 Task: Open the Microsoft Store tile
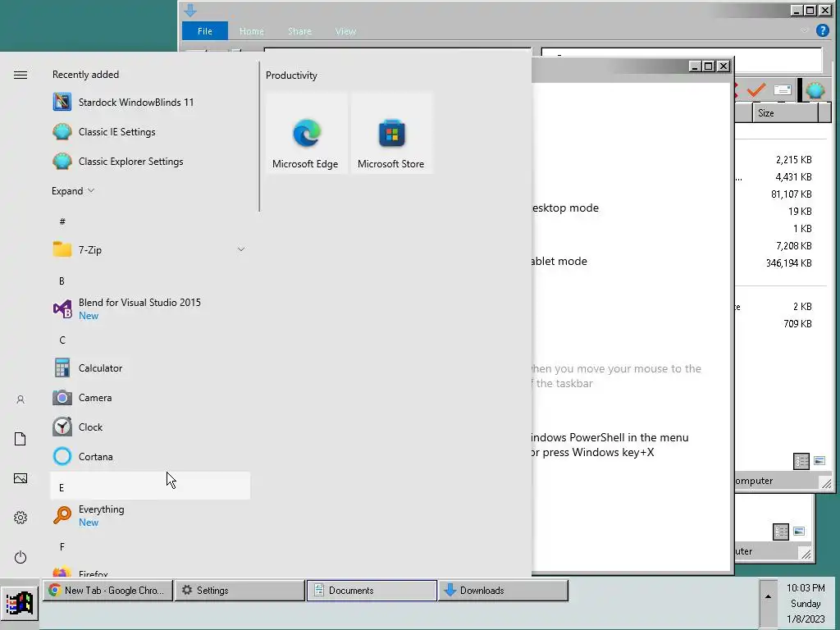[x=391, y=133]
